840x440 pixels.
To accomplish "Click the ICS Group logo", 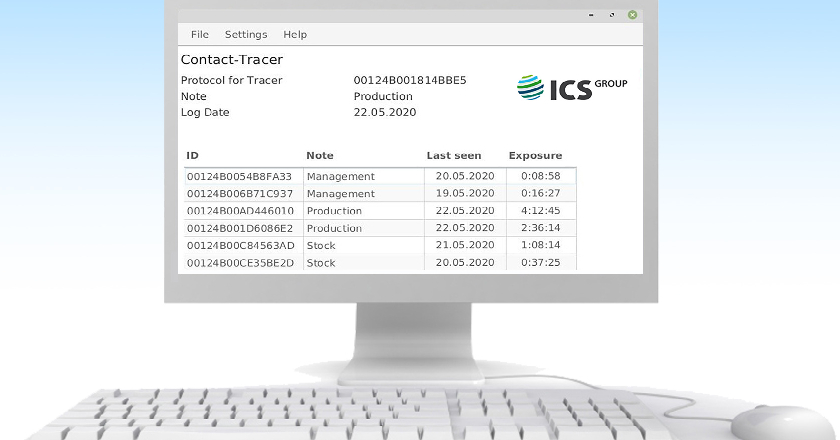I will 572,88.
